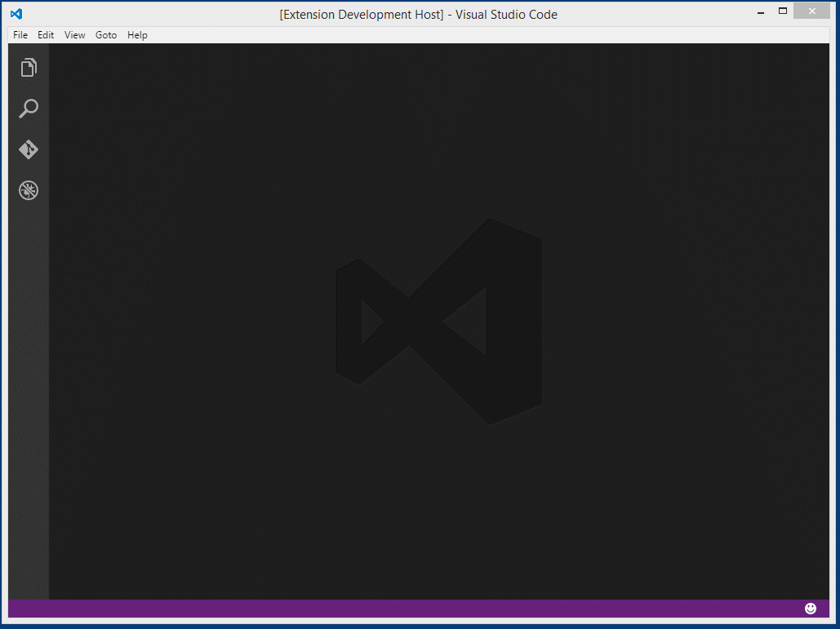
Task: Click the Visual Studio Code logo in title bar
Action: [16, 14]
